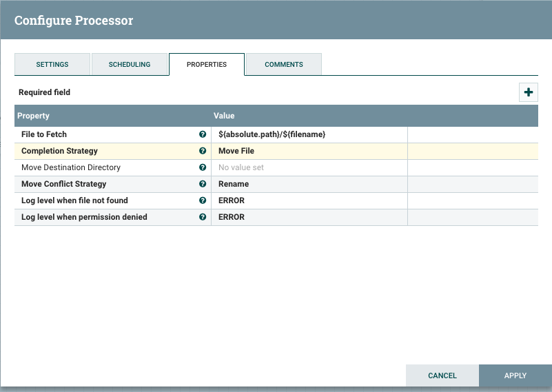Apply the processor configuration

515,375
